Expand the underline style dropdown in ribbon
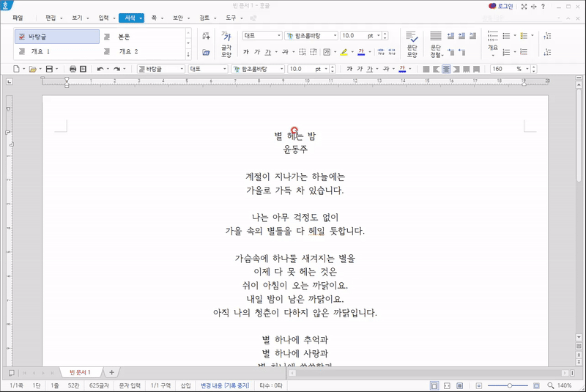 [276, 52]
